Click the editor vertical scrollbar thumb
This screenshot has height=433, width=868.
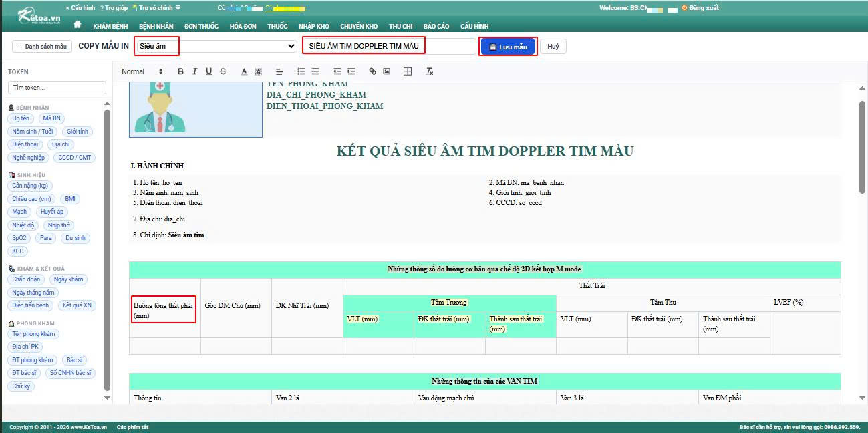(862, 147)
